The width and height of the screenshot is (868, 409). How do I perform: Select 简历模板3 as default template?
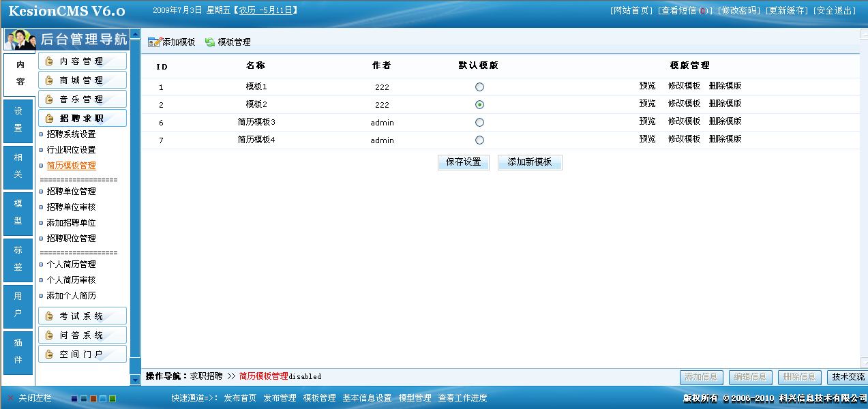pos(479,122)
